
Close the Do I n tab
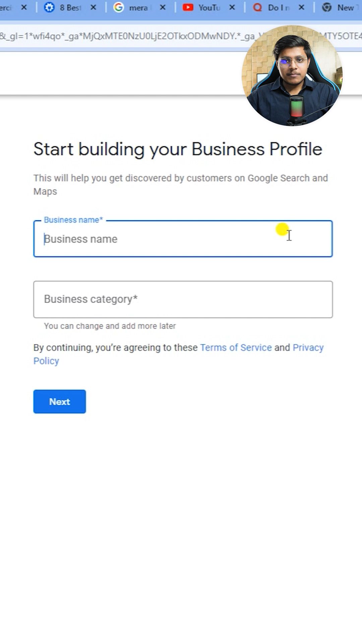tap(301, 7)
